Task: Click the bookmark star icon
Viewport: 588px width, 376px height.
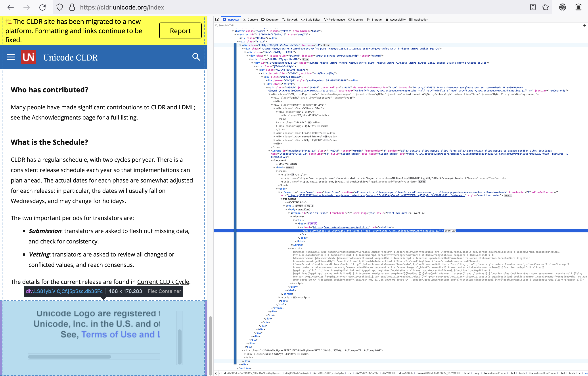Action: tap(545, 7)
